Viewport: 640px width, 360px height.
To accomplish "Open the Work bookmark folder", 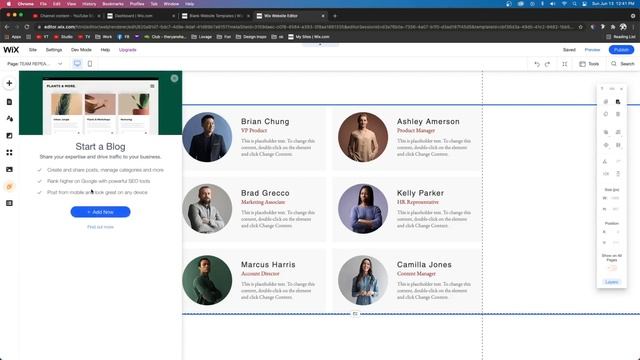I will click(x=103, y=37).
